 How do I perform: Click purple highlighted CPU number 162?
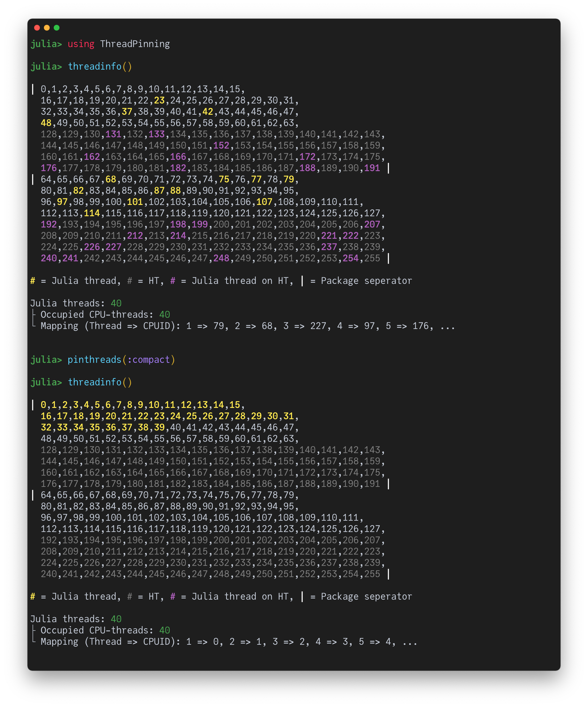(92, 157)
